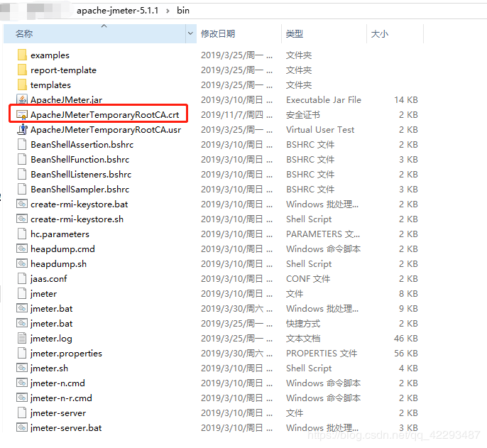Select jmeter-server.bat file name
This screenshot has height=448, width=487.
[66, 428]
